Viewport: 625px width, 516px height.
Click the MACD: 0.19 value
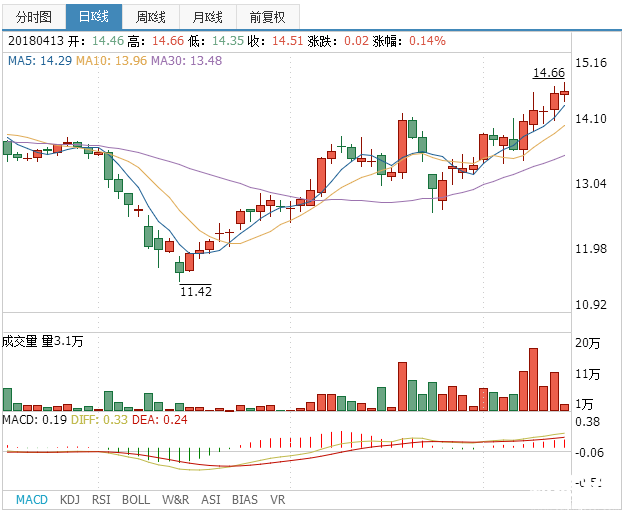[x=35, y=420]
